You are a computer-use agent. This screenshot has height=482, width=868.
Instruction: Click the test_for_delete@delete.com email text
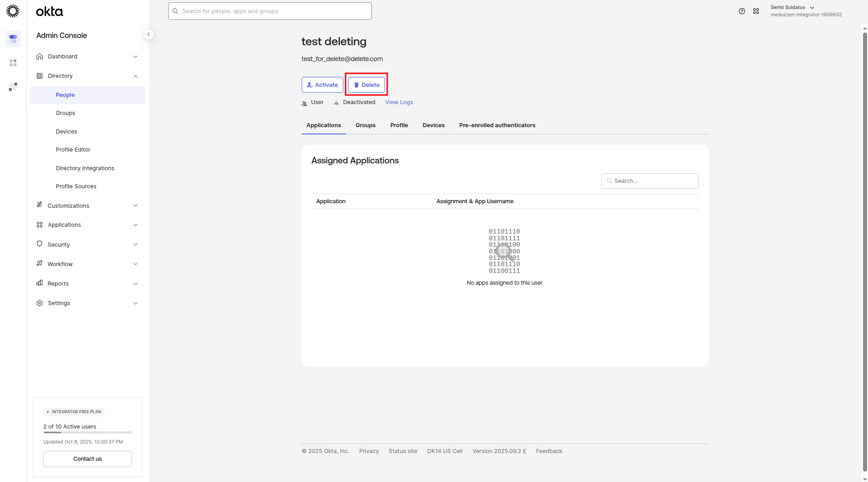point(342,59)
